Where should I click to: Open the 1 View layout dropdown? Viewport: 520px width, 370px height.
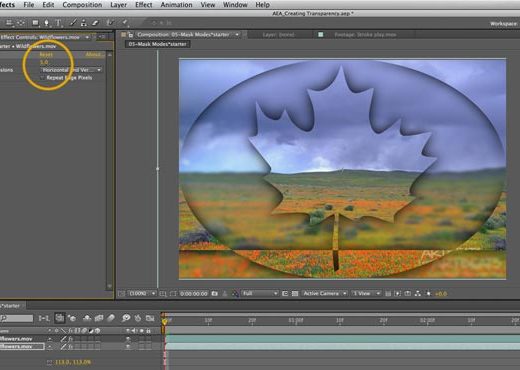pyautogui.click(x=366, y=294)
